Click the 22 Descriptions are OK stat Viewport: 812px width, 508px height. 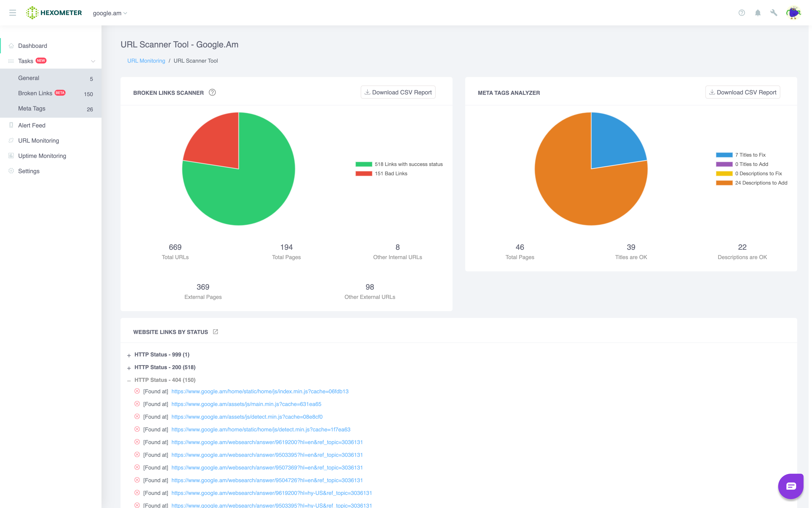[742, 252]
